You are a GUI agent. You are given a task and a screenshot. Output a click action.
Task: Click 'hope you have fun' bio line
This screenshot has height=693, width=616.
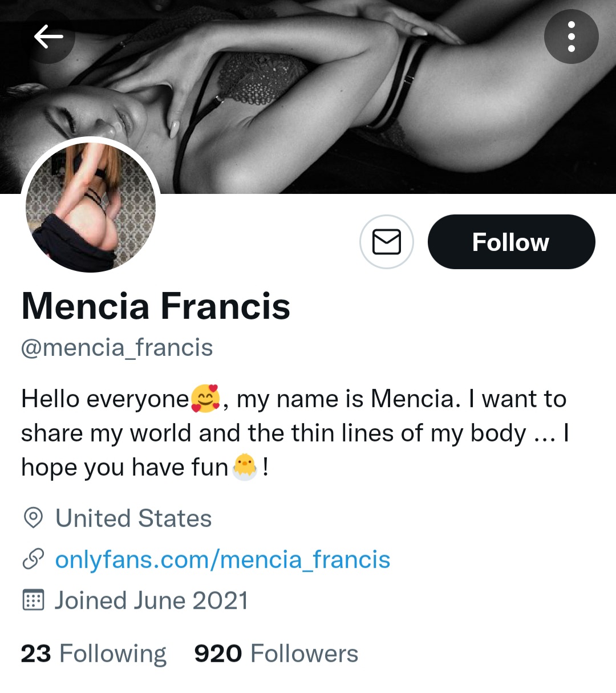coord(124,467)
